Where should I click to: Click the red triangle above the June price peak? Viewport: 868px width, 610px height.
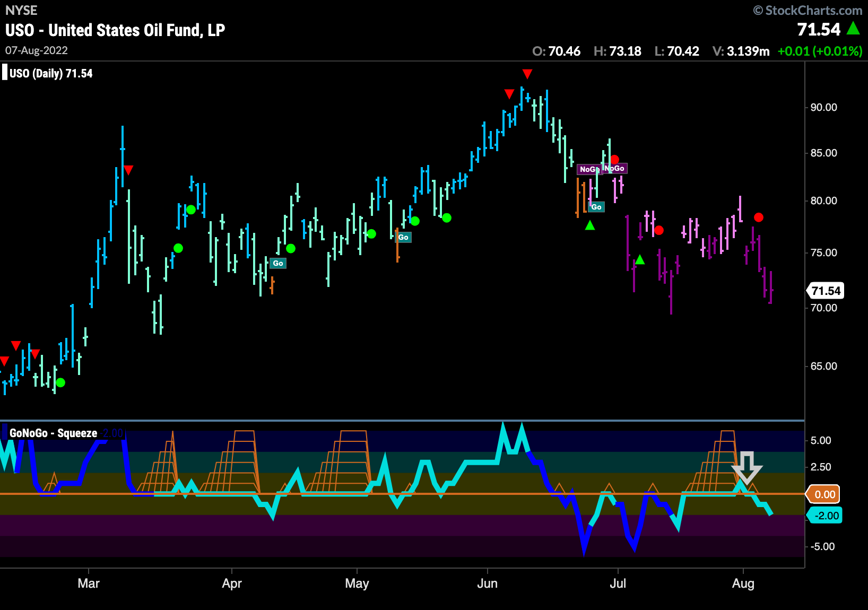coord(527,74)
